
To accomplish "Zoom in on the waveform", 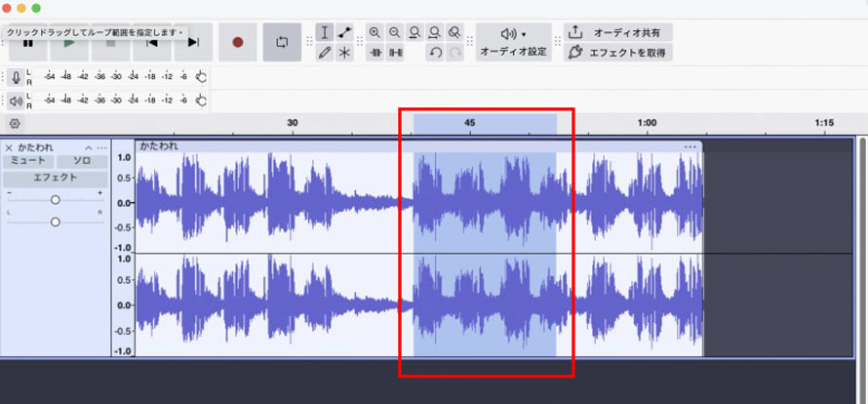I will point(375,33).
